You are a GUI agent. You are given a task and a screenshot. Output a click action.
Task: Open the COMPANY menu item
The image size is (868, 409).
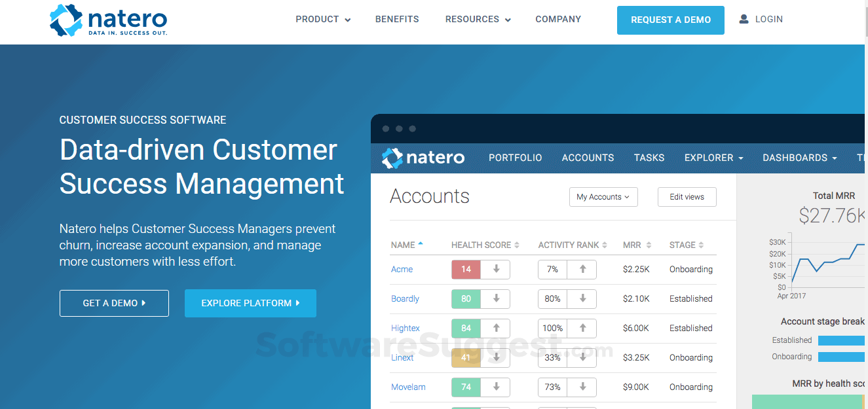point(557,19)
